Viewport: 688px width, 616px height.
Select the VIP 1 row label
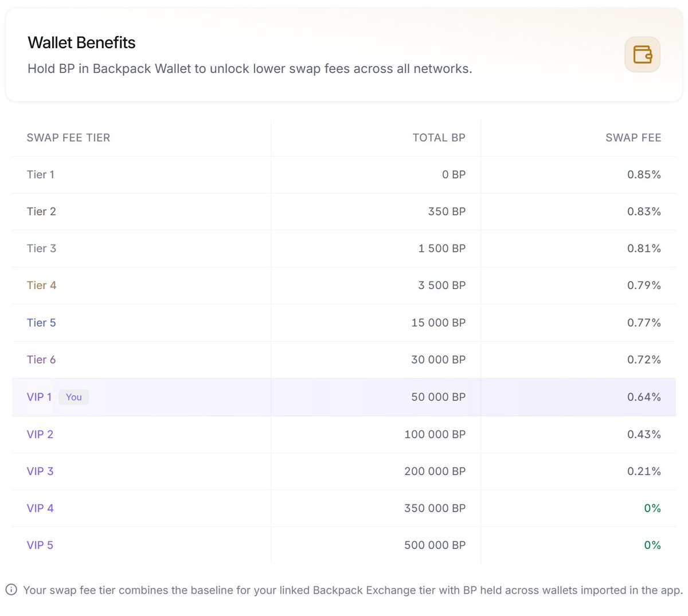(40, 397)
